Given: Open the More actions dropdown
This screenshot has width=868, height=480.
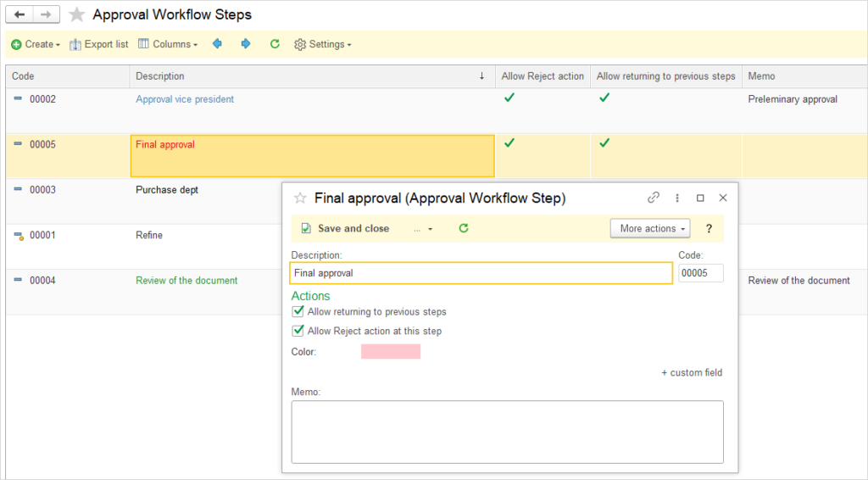Looking at the screenshot, I should (650, 228).
